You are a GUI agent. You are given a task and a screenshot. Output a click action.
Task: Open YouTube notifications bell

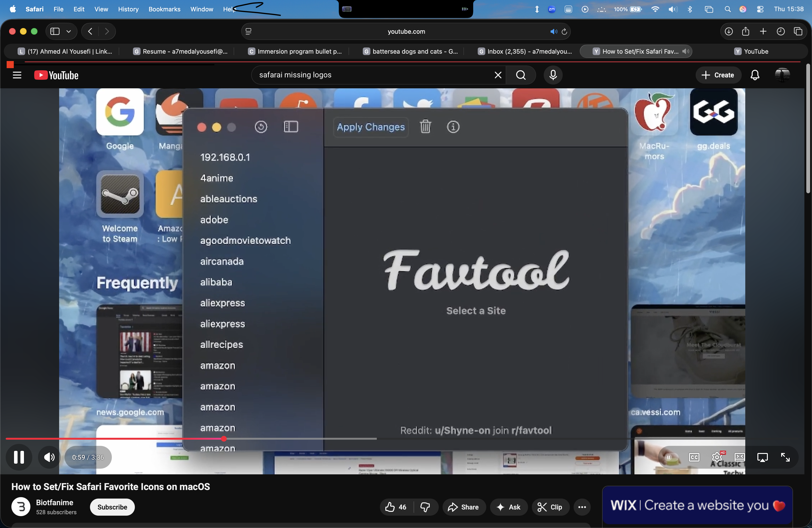coord(755,75)
